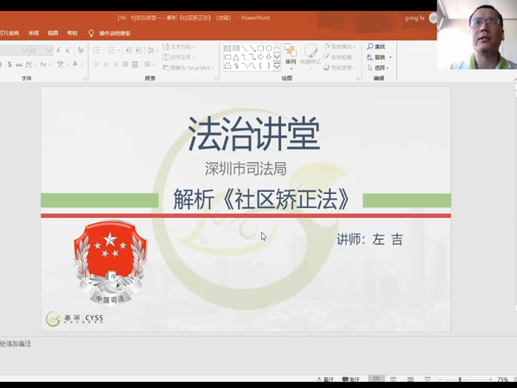Toggle Comments pane in status bar
Image resolution: width=517 pixels, height=388 pixels.
(x=351, y=379)
